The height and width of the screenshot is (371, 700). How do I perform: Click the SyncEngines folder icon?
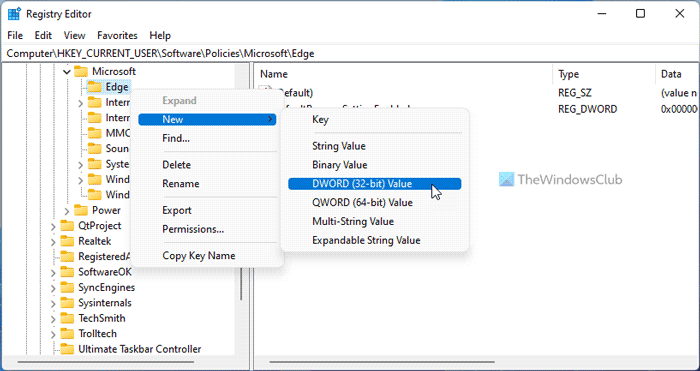[x=67, y=288]
